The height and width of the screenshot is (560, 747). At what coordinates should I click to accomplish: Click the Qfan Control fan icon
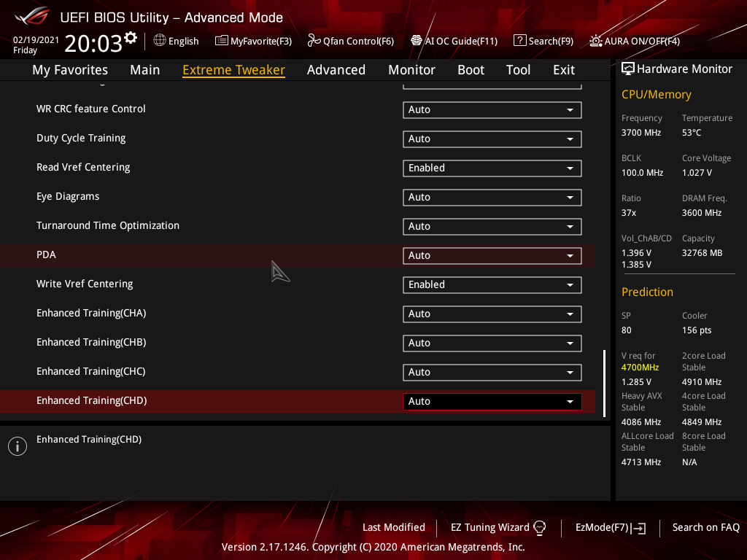(314, 41)
